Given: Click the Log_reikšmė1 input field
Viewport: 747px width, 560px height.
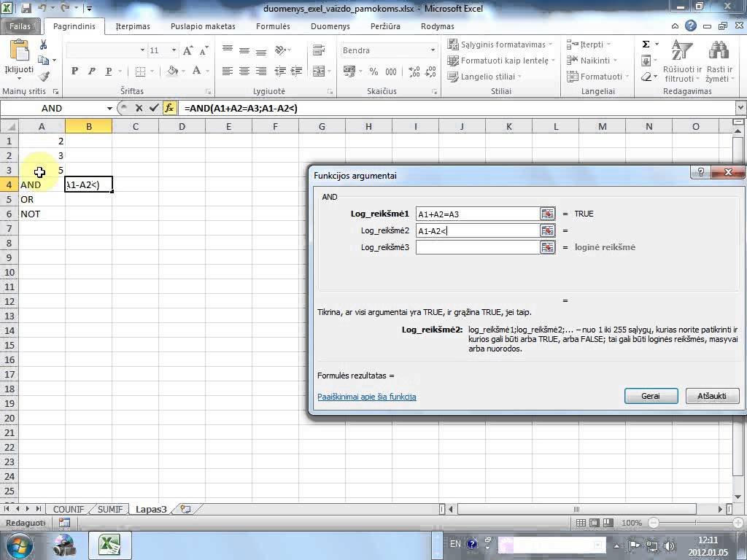Looking at the screenshot, I should pyautogui.click(x=477, y=214).
